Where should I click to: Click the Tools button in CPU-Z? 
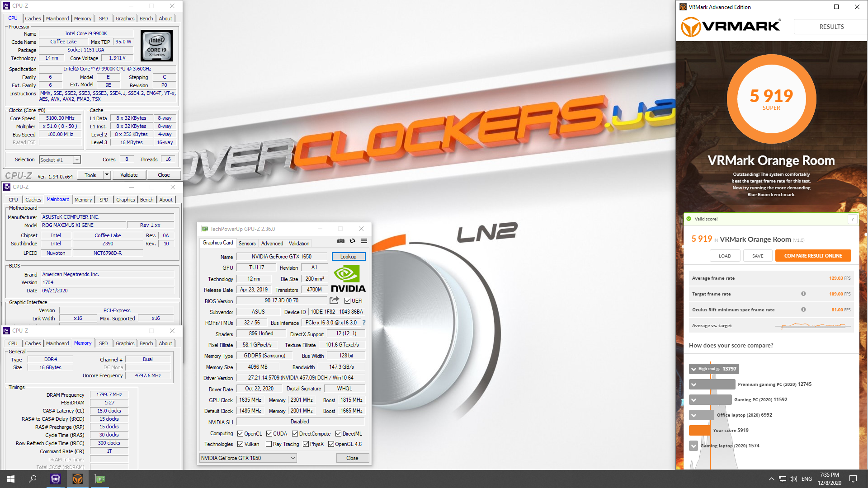90,175
